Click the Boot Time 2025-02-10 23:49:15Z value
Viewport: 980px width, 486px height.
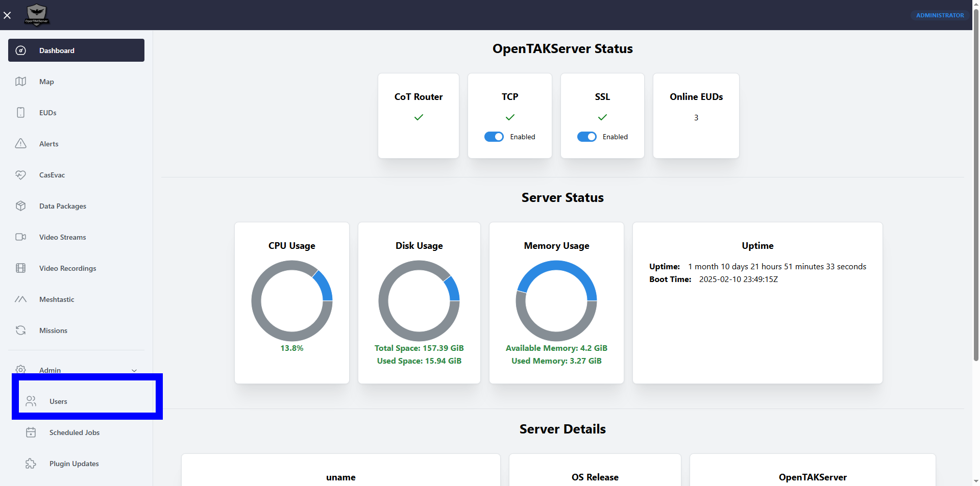739,279
